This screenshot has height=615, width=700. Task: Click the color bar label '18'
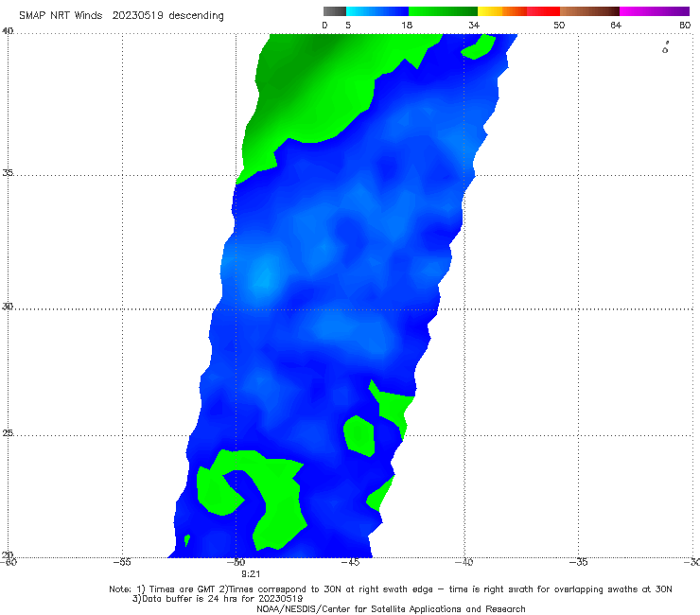click(407, 25)
